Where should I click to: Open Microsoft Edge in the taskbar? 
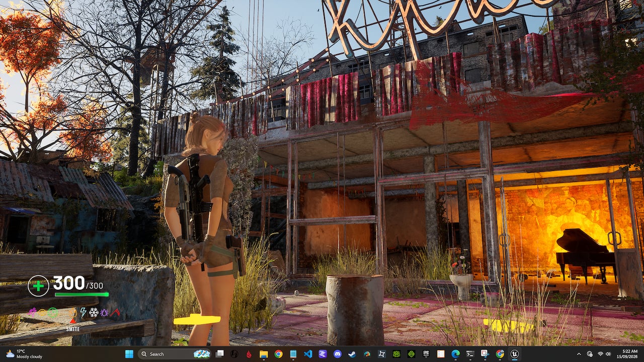455,354
